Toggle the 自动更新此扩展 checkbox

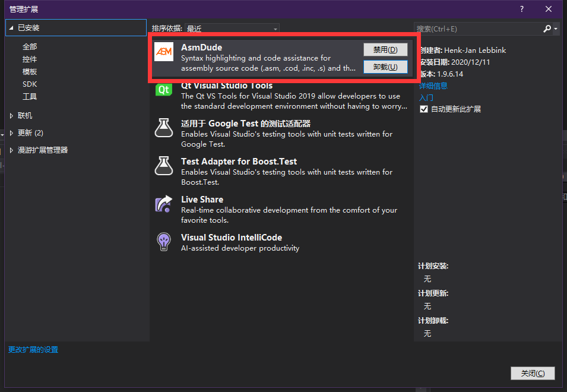coord(423,109)
